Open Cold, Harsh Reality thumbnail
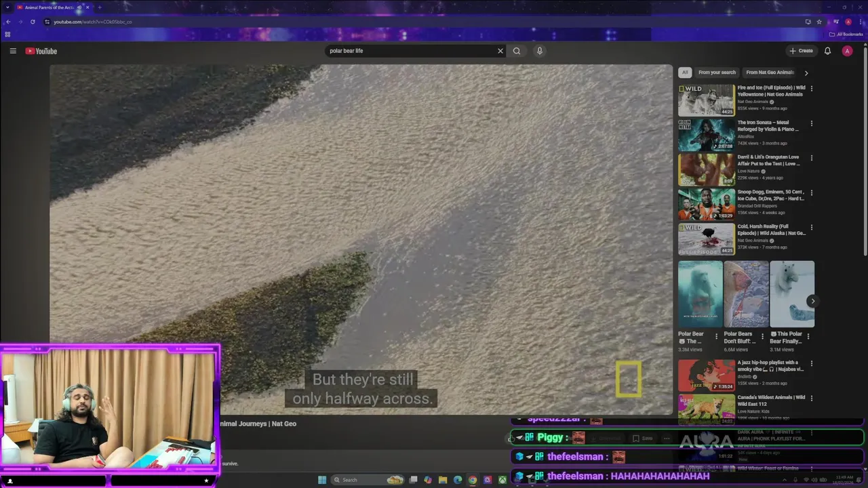 click(x=706, y=239)
